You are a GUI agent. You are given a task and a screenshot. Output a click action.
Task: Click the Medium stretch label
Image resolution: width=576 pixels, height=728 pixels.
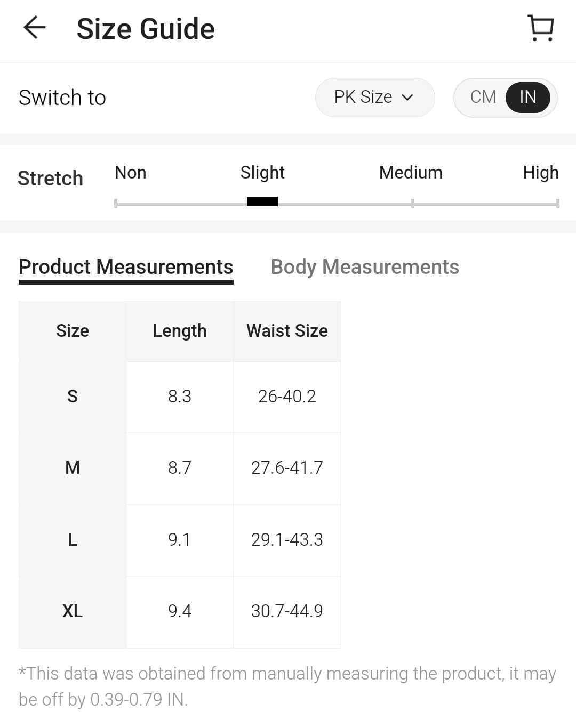tap(411, 173)
